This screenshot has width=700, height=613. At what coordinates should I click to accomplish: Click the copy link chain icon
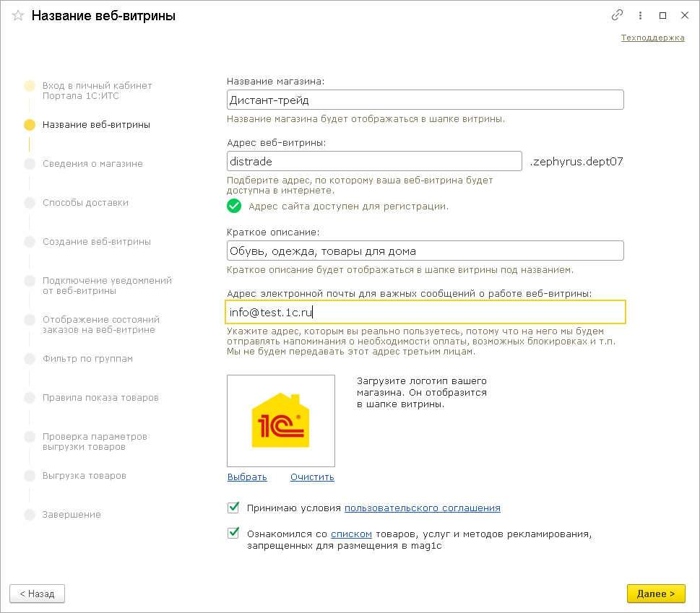617,15
